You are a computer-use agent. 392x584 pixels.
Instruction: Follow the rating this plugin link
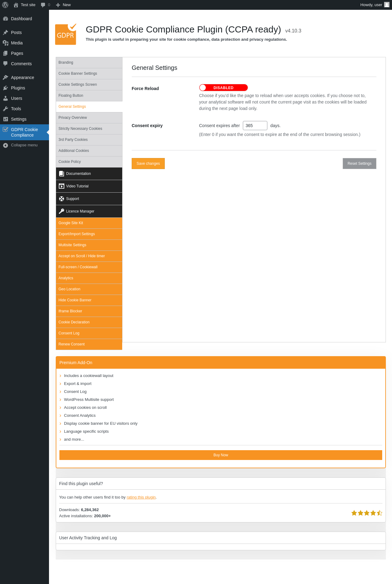pos(141,497)
